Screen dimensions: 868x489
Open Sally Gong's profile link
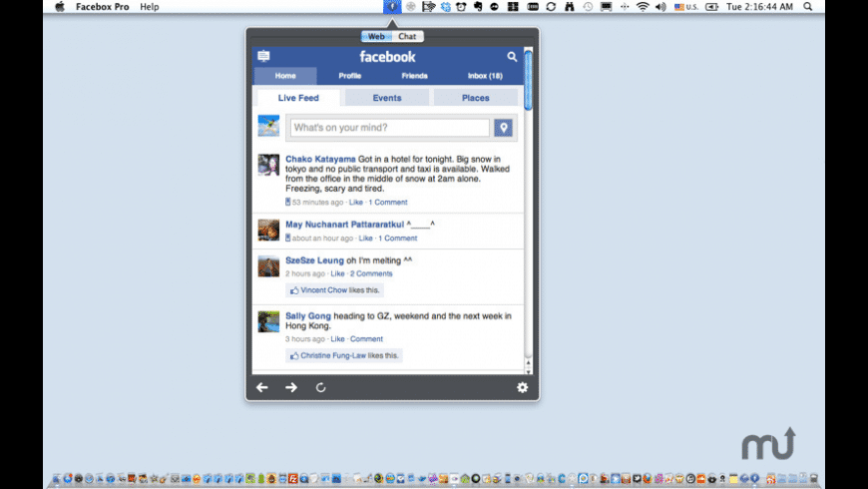[x=308, y=316]
